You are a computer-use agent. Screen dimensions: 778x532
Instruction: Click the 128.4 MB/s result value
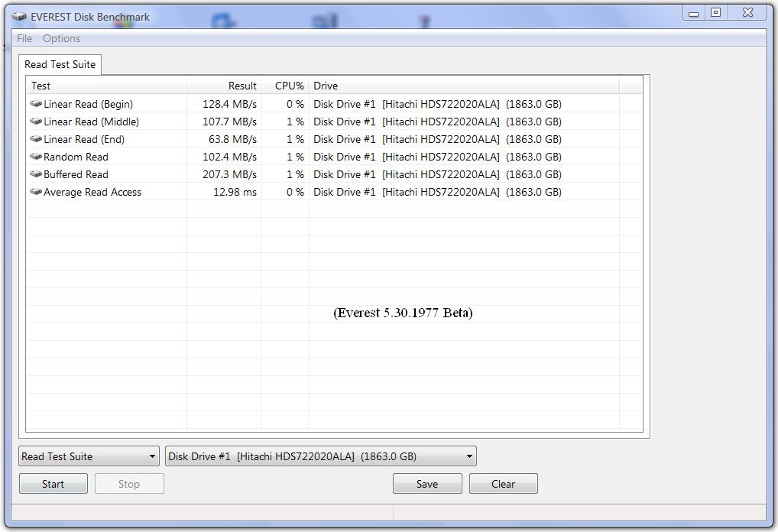pos(230,104)
